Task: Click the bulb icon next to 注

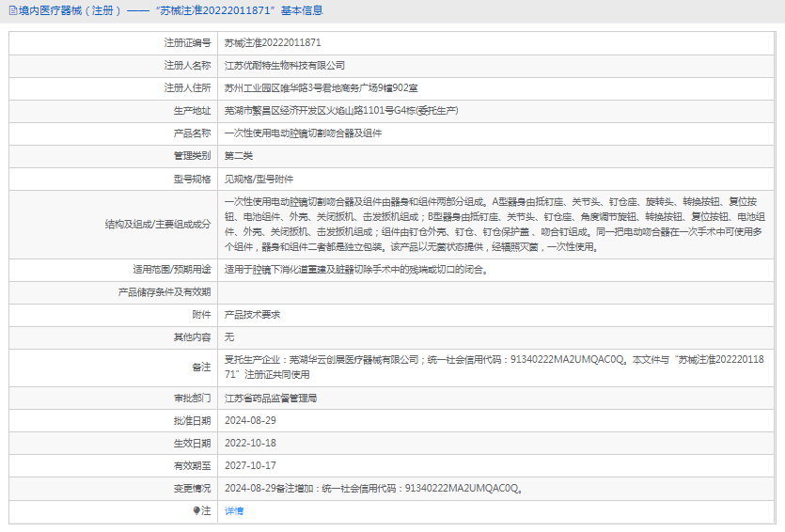Action: (196, 511)
